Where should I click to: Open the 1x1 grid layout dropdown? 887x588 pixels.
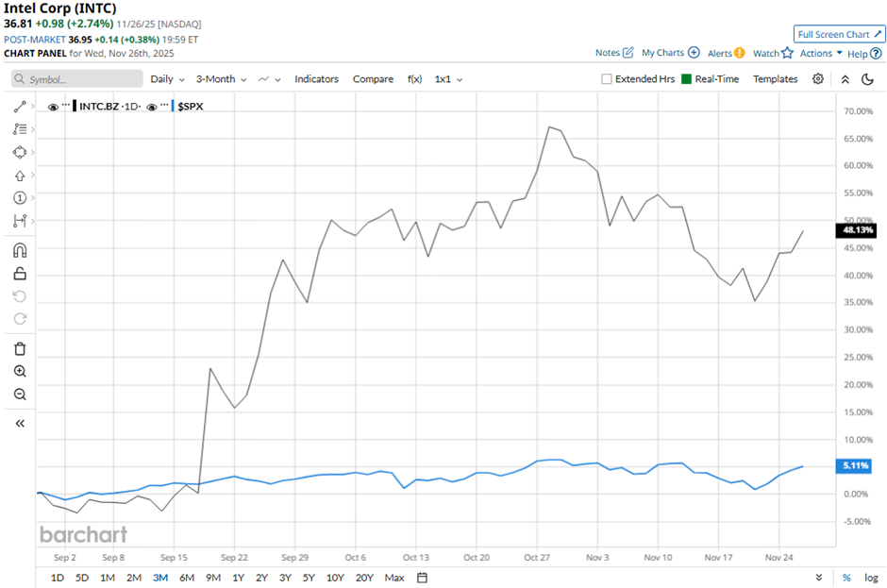click(448, 79)
